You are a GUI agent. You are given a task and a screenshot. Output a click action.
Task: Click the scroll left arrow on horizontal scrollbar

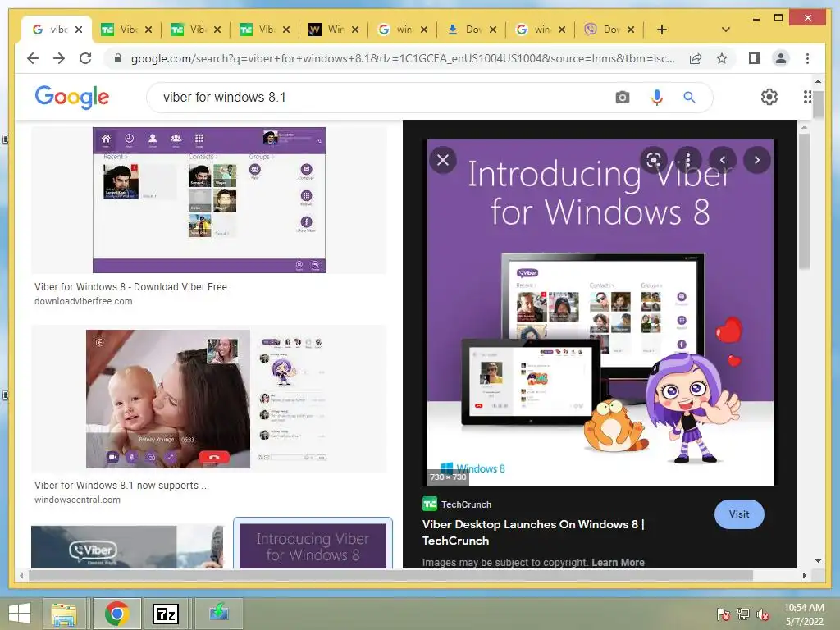[x=21, y=575]
